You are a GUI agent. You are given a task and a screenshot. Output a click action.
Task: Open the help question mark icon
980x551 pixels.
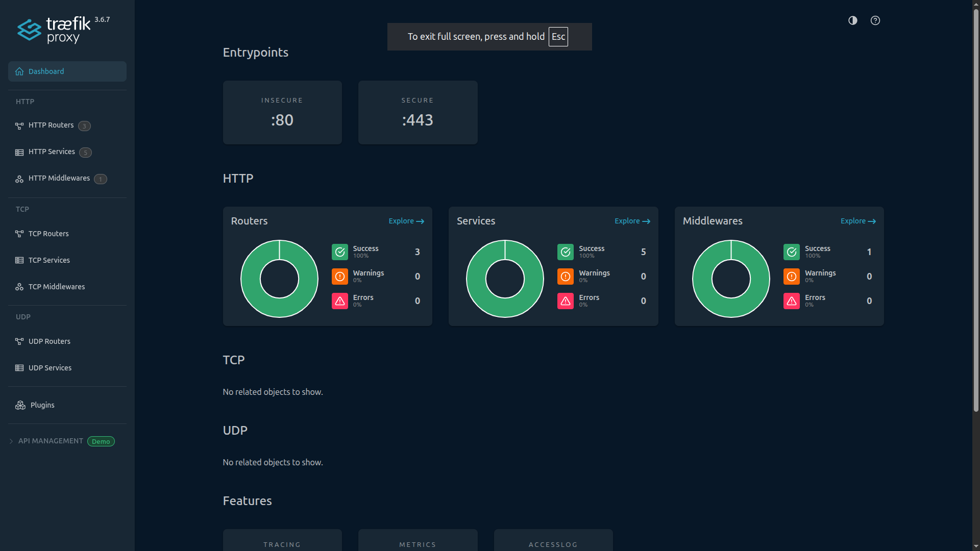(x=875, y=20)
